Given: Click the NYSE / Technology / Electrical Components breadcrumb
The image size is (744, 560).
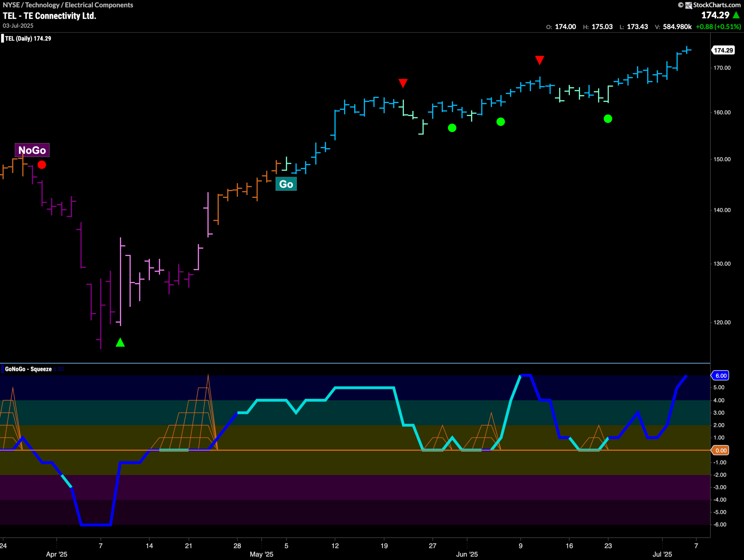Looking at the screenshot, I should [x=68, y=5].
